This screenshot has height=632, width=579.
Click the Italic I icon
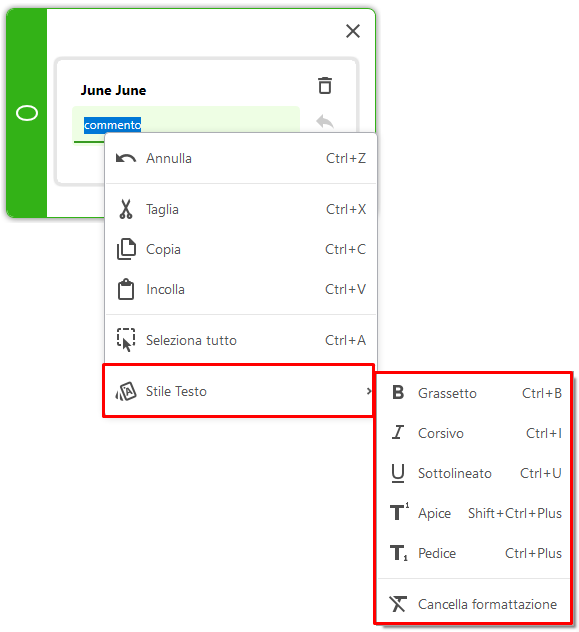[x=398, y=432]
